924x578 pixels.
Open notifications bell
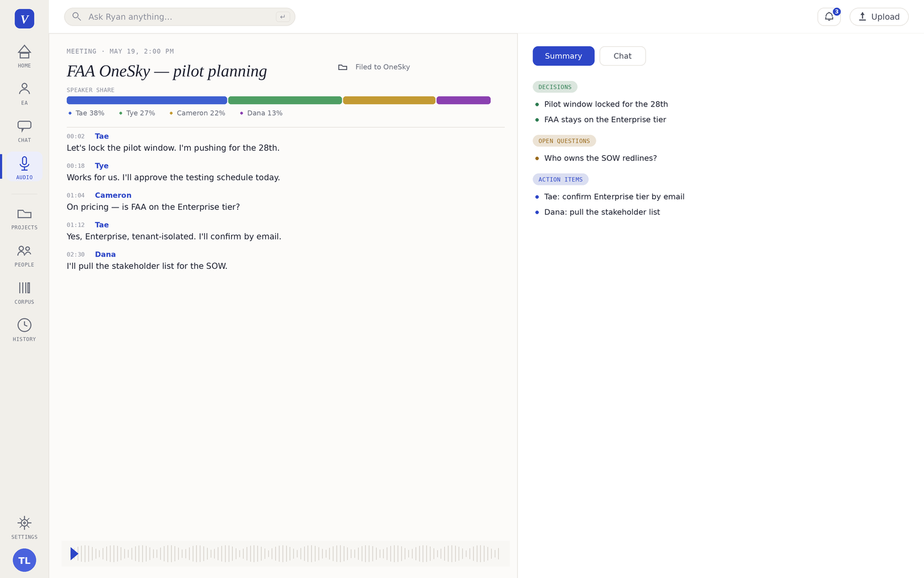click(829, 17)
